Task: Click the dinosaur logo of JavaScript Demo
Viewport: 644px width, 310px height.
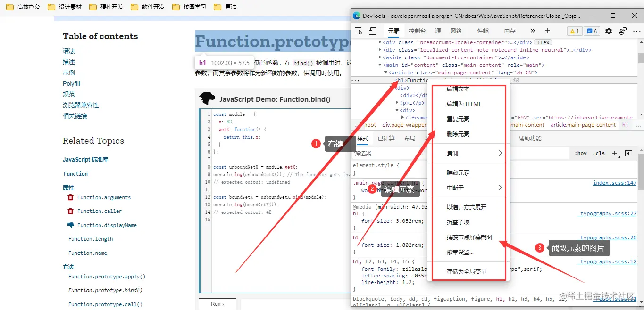Action: pos(207,98)
